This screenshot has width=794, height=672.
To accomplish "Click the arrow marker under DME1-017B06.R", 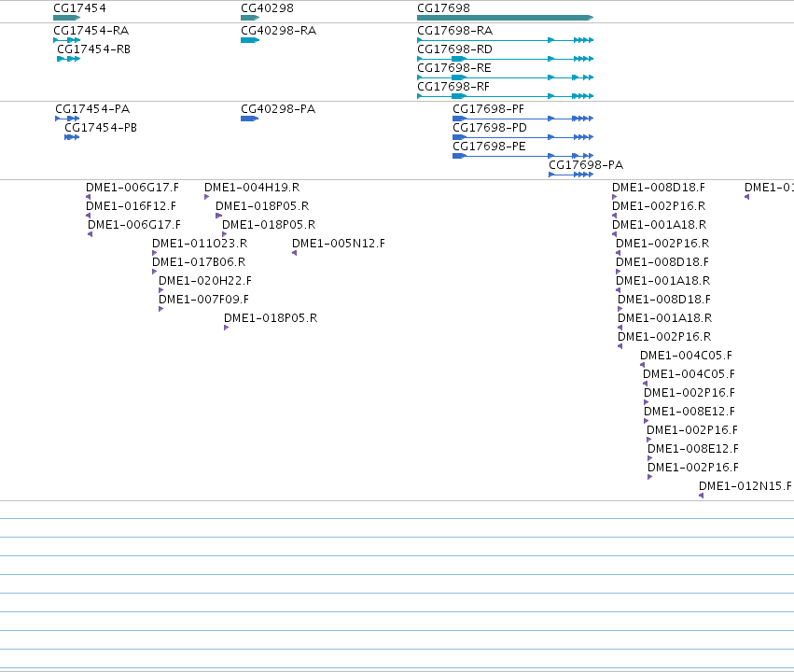I will (x=155, y=272).
